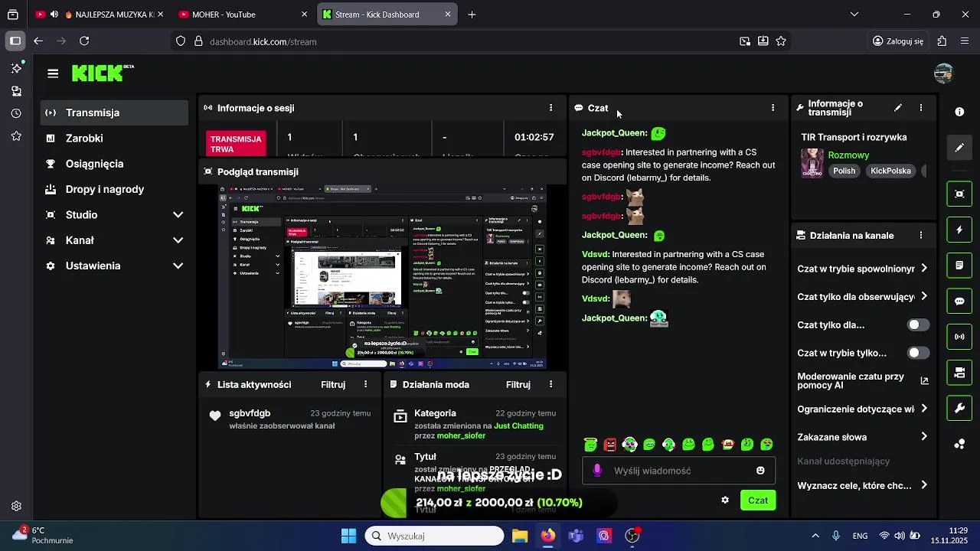
Task: Open the Windows Start menu
Action: point(348,536)
